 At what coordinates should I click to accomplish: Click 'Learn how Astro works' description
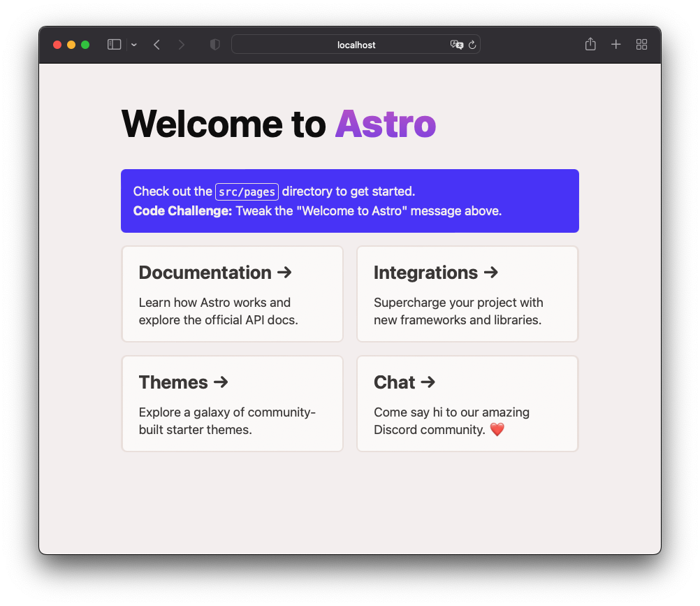tap(218, 311)
